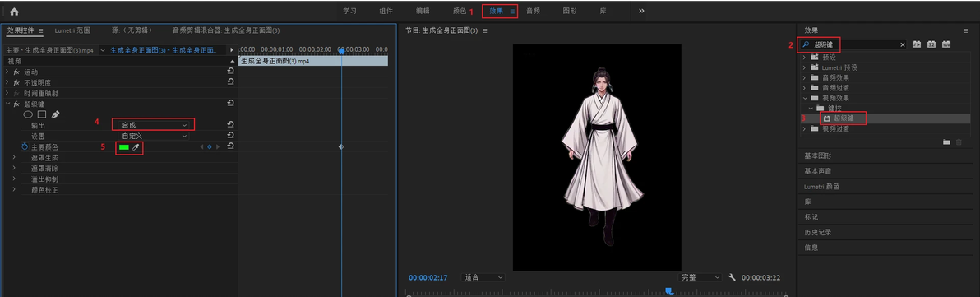Go to the Home screen icon
Viewport: 980px width, 297px height.
(14, 12)
